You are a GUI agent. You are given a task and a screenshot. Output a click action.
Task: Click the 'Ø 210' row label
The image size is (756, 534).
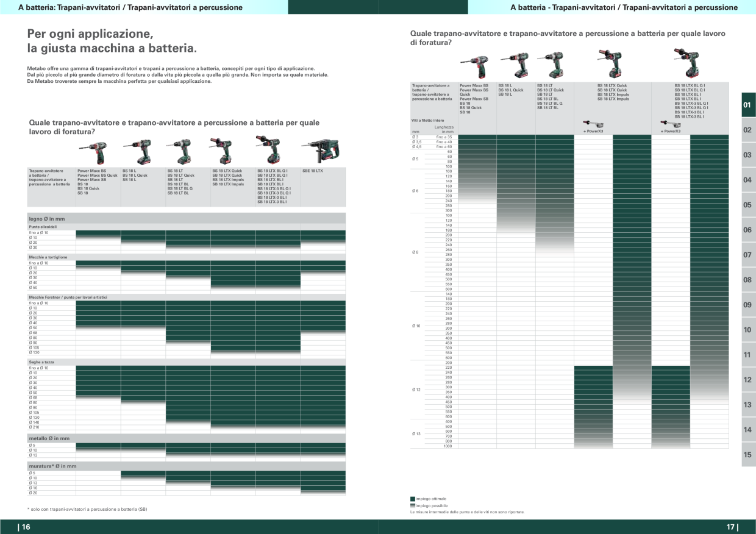tap(34, 427)
